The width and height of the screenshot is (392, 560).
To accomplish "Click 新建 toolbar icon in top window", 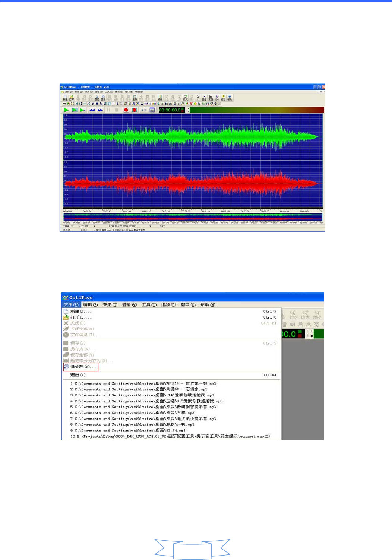I will [65, 98].
